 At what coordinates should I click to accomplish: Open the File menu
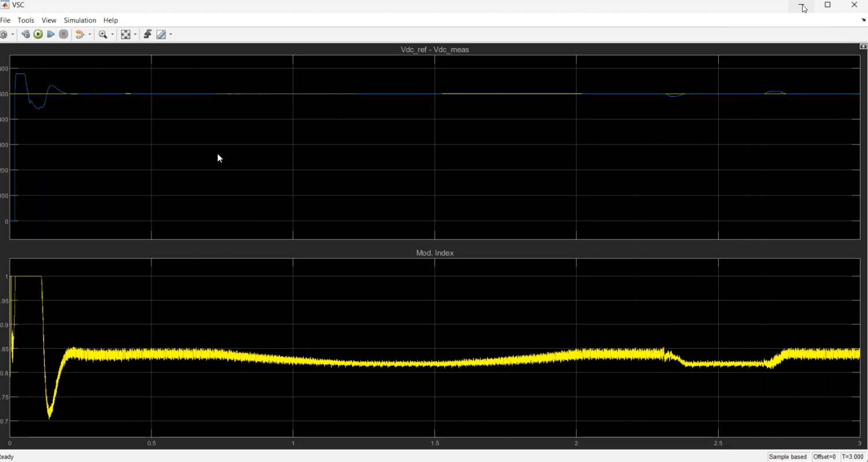[x=5, y=20]
